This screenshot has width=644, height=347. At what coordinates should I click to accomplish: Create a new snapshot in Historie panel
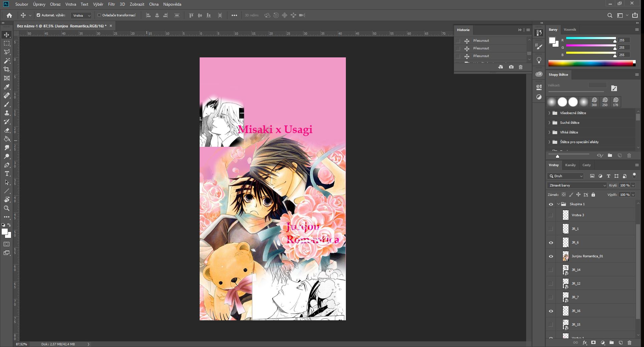pos(511,67)
